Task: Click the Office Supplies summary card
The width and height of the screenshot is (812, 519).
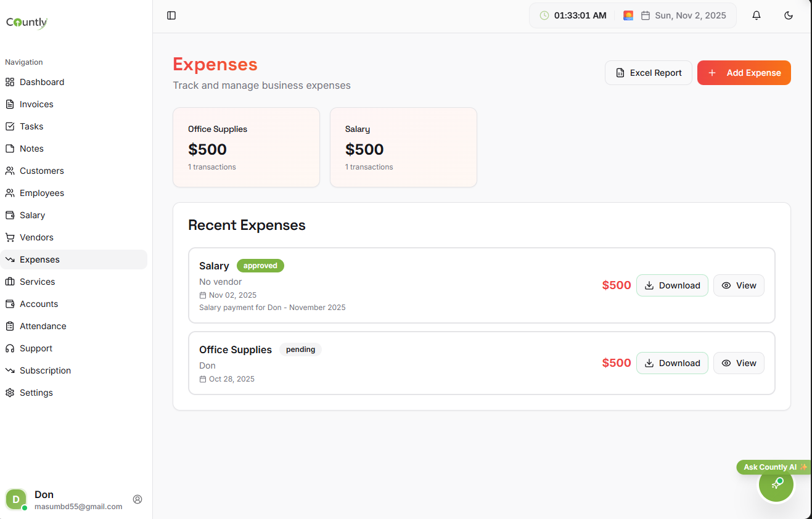Action: (246, 147)
